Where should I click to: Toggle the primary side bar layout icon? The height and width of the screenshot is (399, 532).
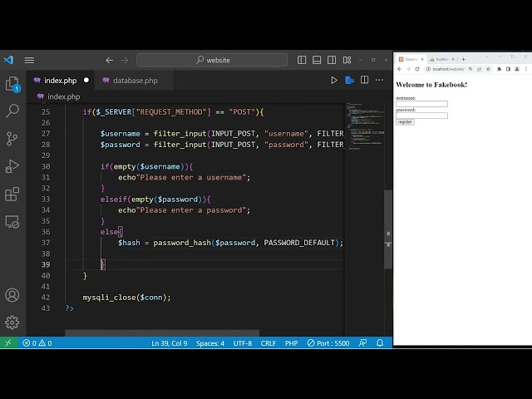click(302, 60)
